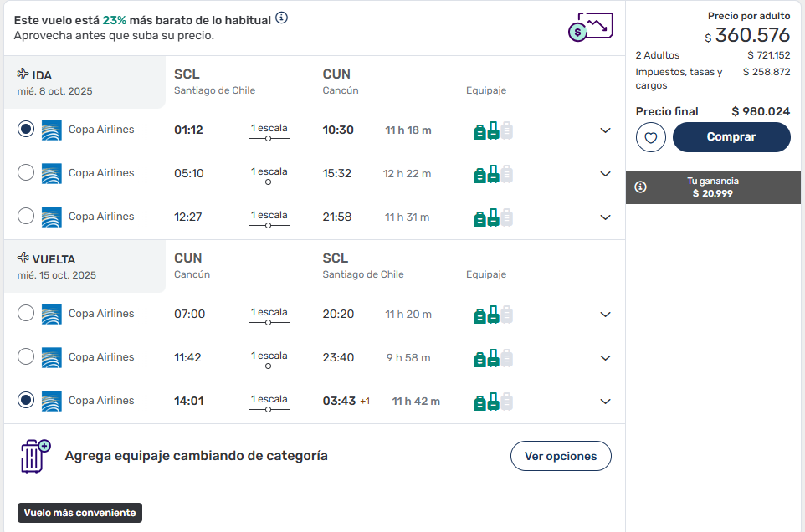This screenshot has width=805, height=532.
Task: Click the Comprar button
Action: pos(731,137)
